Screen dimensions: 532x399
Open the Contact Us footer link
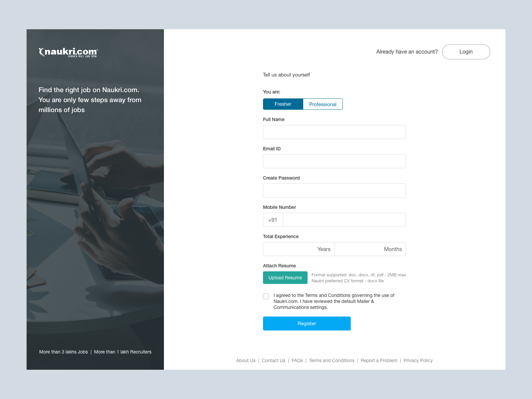(x=273, y=360)
